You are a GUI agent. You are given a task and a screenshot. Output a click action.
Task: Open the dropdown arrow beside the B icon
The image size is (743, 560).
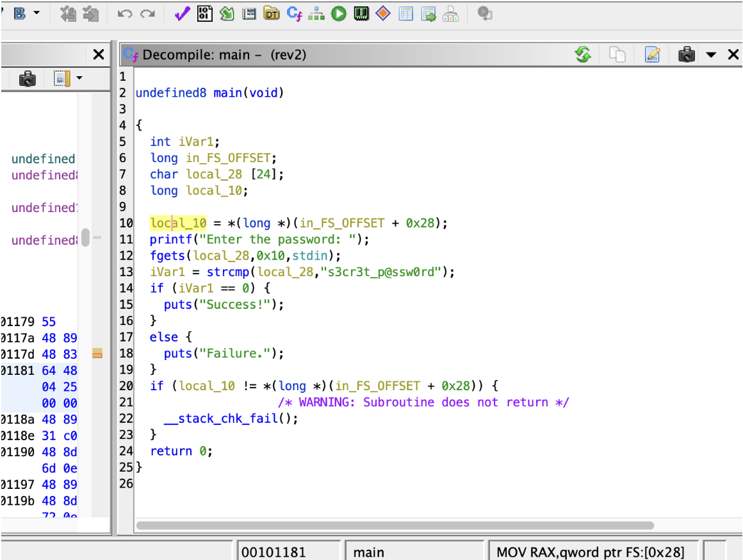(37, 13)
